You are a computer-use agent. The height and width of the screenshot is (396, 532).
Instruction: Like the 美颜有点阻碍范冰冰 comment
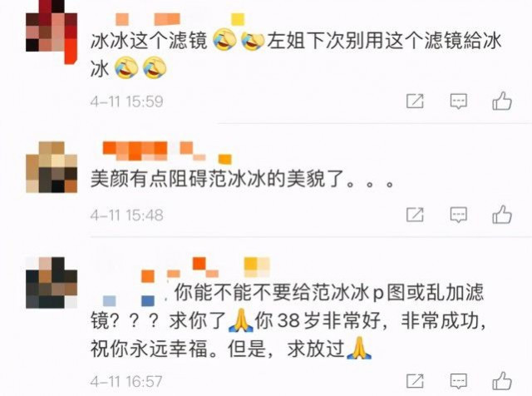(502, 215)
